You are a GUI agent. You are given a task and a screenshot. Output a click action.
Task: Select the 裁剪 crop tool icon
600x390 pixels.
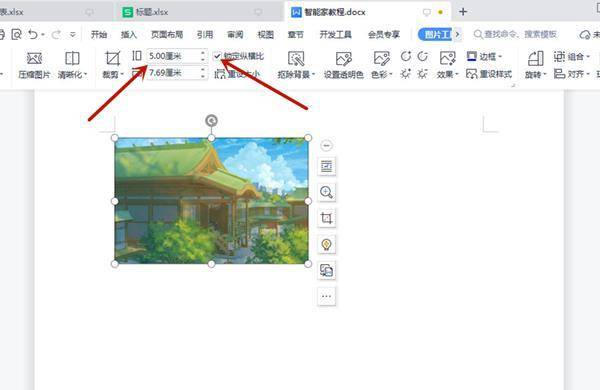tap(112, 59)
